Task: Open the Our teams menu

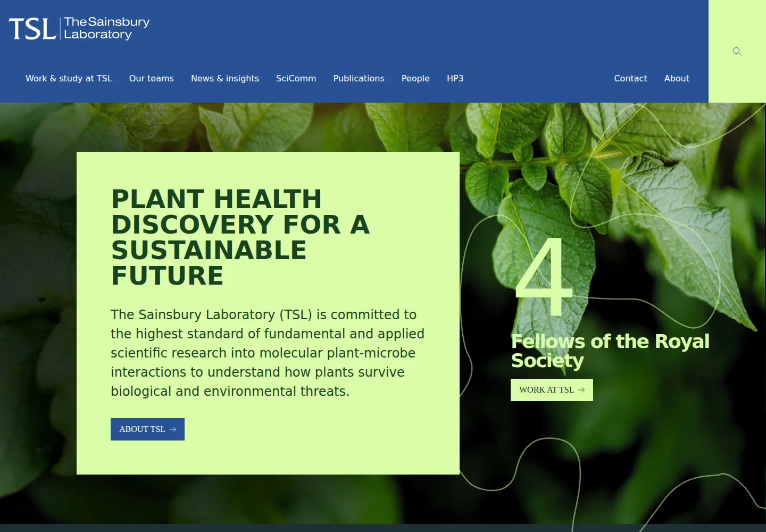Action: pos(152,78)
